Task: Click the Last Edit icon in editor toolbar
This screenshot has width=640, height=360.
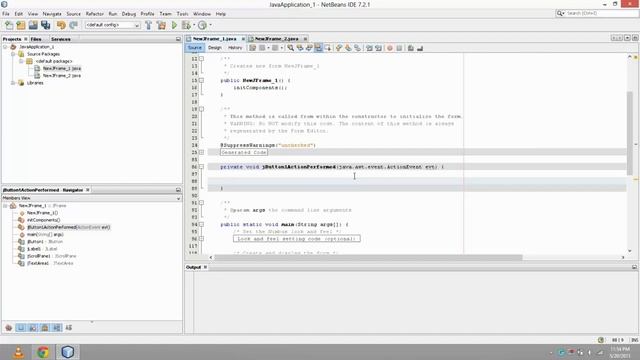Action: (x=253, y=48)
